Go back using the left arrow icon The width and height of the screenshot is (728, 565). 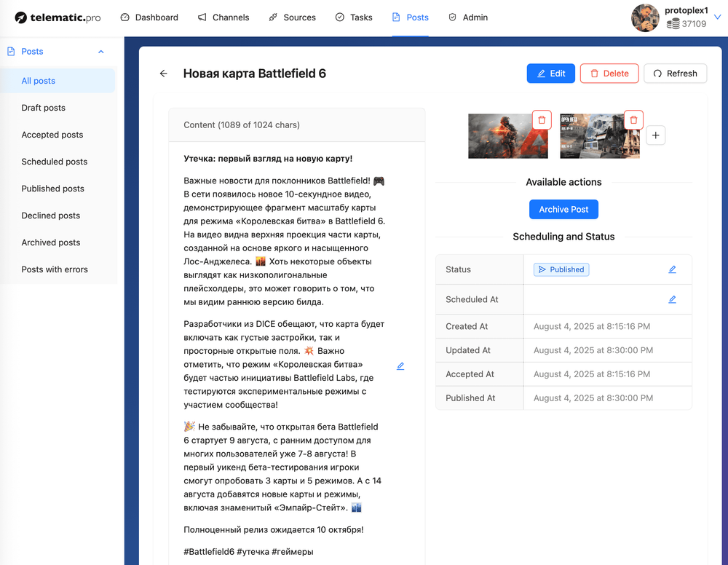pyautogui.click(x=163, y=74)
